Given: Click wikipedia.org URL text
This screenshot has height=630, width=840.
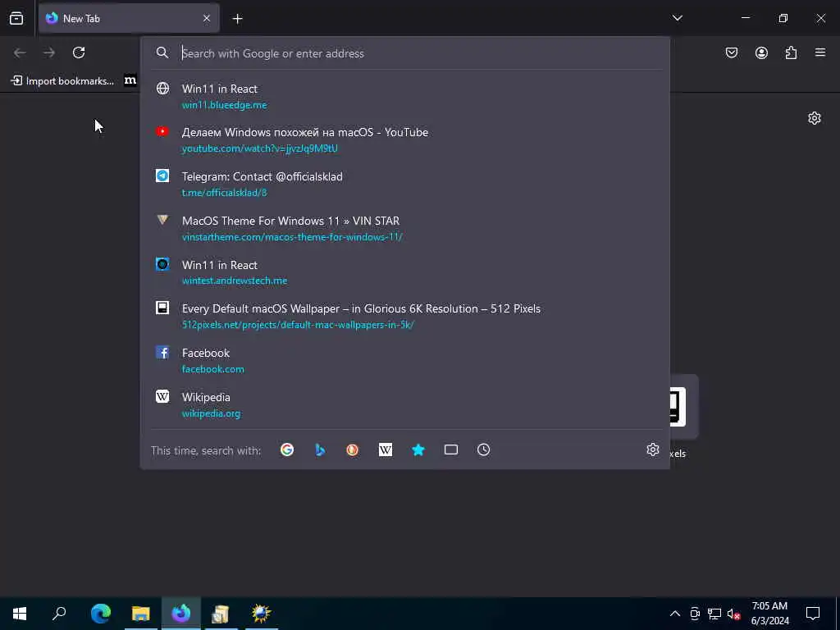Looking at the screenshot, I should (x=211, y=413).
